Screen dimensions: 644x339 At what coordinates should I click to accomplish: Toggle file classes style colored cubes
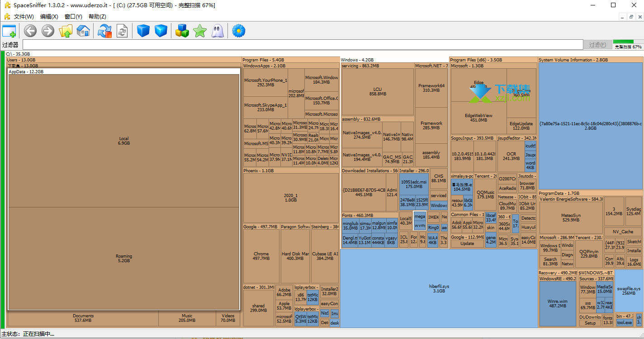(182, 31)
